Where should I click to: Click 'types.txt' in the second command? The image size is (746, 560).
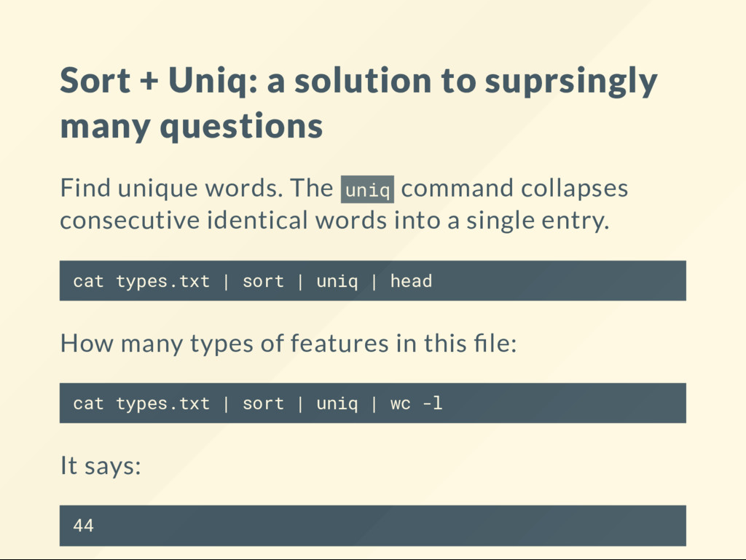tap(162, 403)
